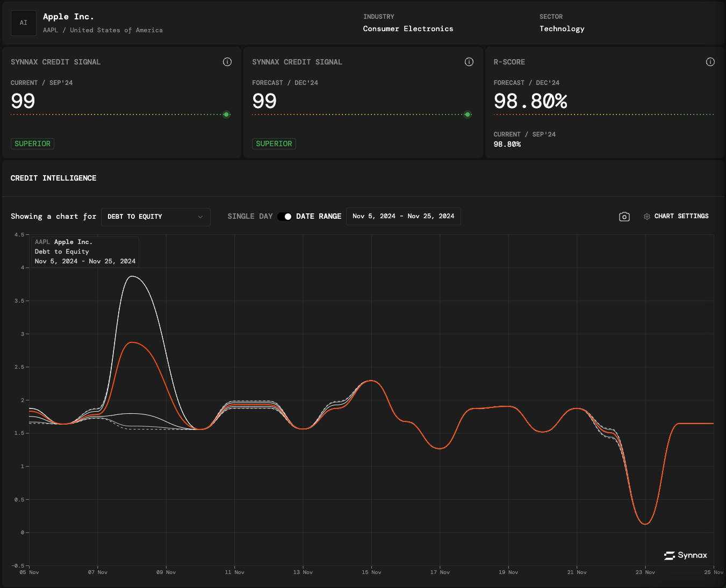The image size is (726, 588).
Task: Open info icon on forecast Synnax Credit Signal
Action: (469, 62)
